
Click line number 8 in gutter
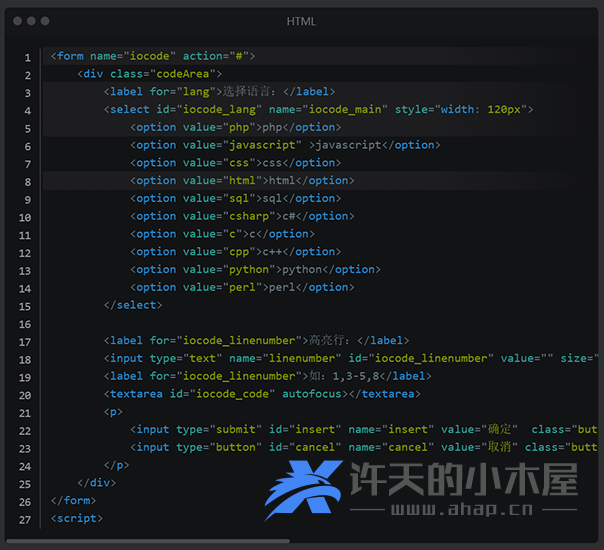click(x=28, y=182)
